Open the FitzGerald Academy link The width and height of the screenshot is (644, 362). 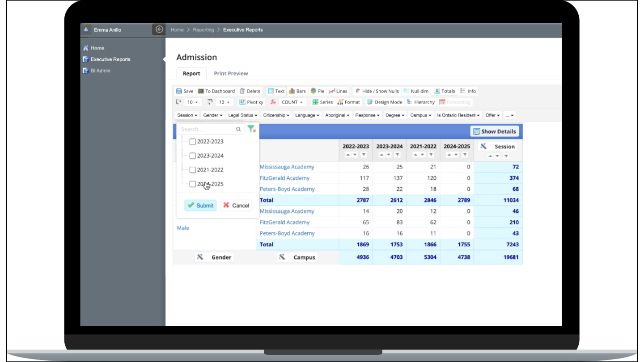coord(284,178)
